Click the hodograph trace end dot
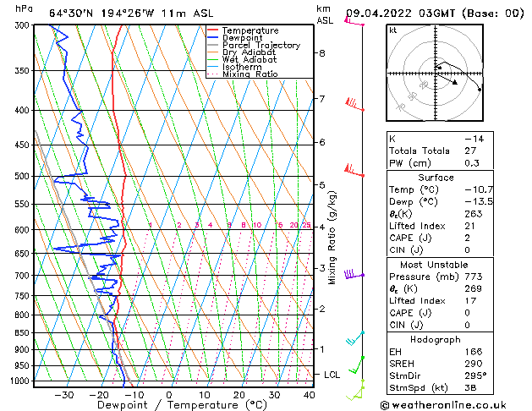The width and height of the screenshot is (532, 411). pyautogui.click(x=480, y=90)
